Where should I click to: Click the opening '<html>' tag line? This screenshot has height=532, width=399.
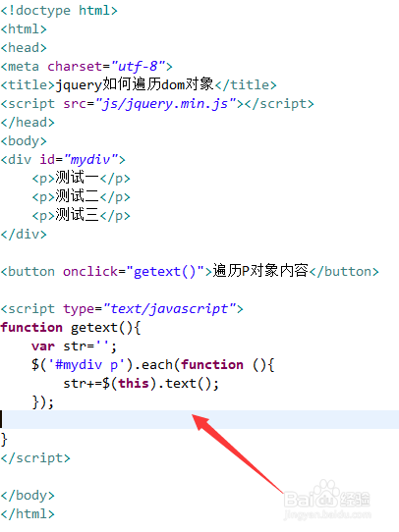point(24,29)
